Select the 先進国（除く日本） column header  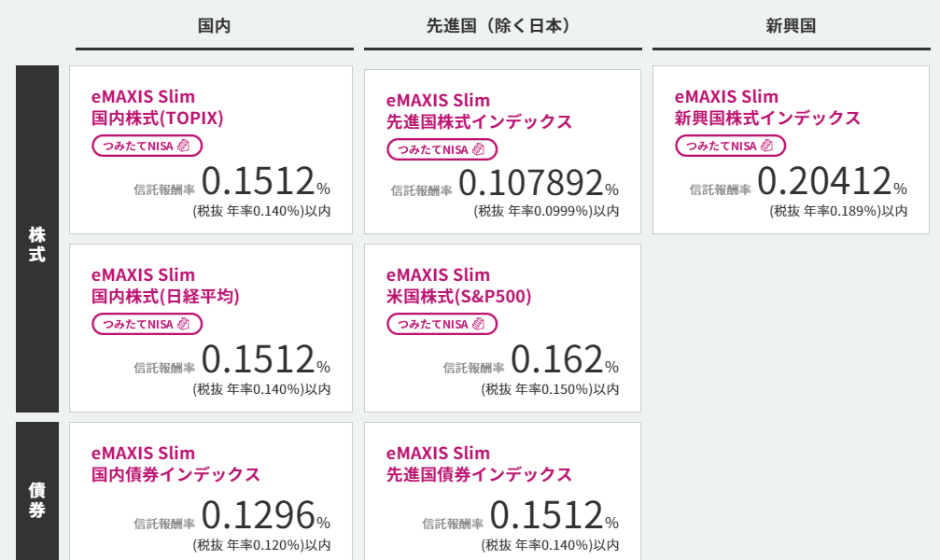pyautogui.click(x=502, y=26)
